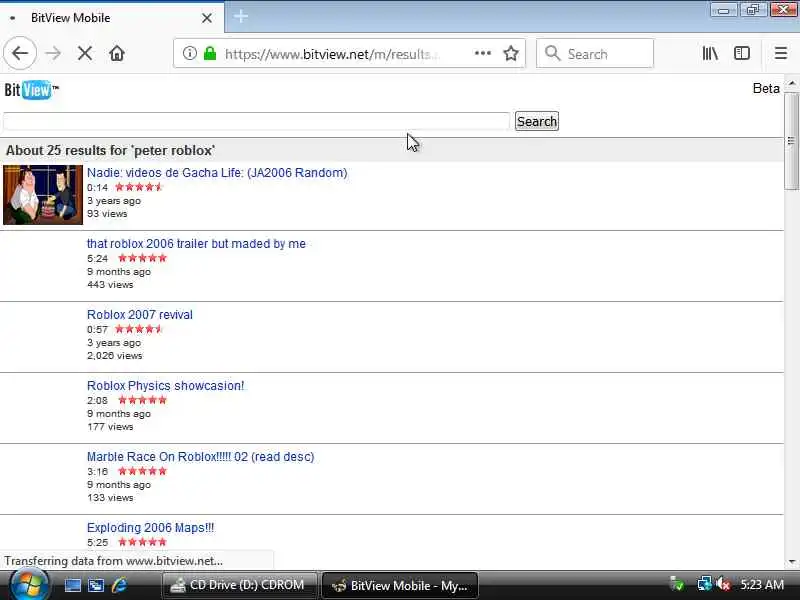The width and height of the screenshot is (800, 600).
Task: Click 'About 25 results for peter roblox' heading
Action: coord(110,151)
